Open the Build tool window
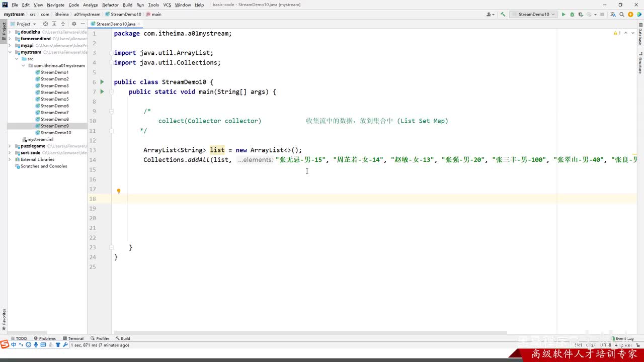Viewport: 644px width, 362px height. coord(123,338)
